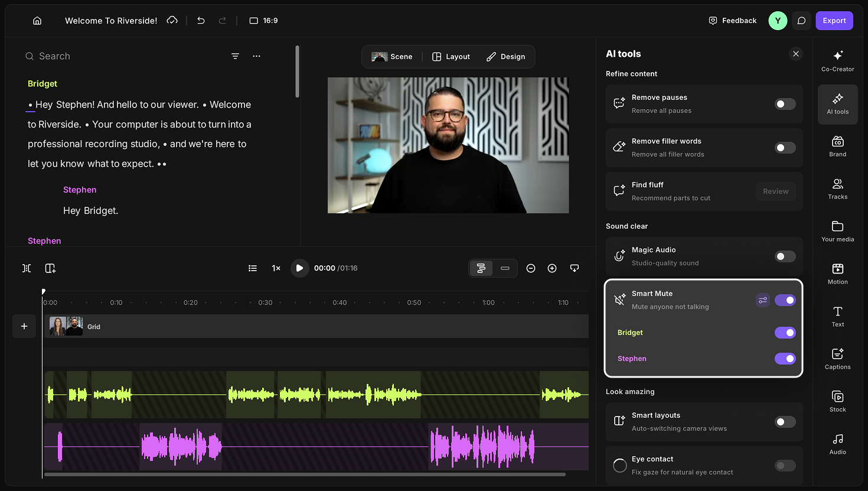Open the Co-Creator panel
Image resolution: width=868 pixels, height=491 pixels.
pos(837,61)
